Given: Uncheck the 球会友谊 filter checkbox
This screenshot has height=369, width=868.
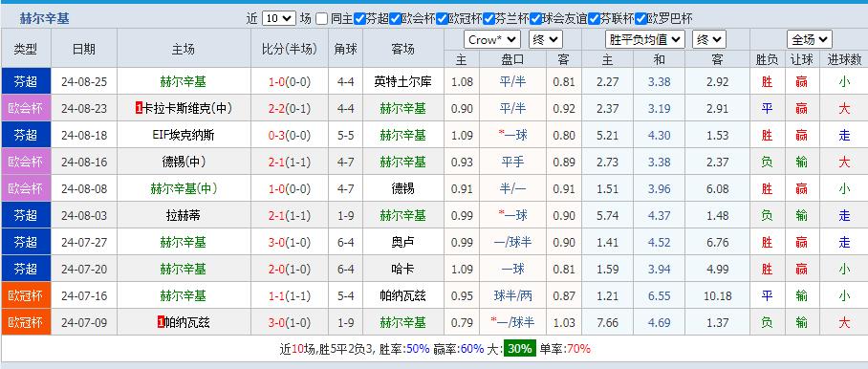Looking at the screenshot, I should tap(535, 19).
